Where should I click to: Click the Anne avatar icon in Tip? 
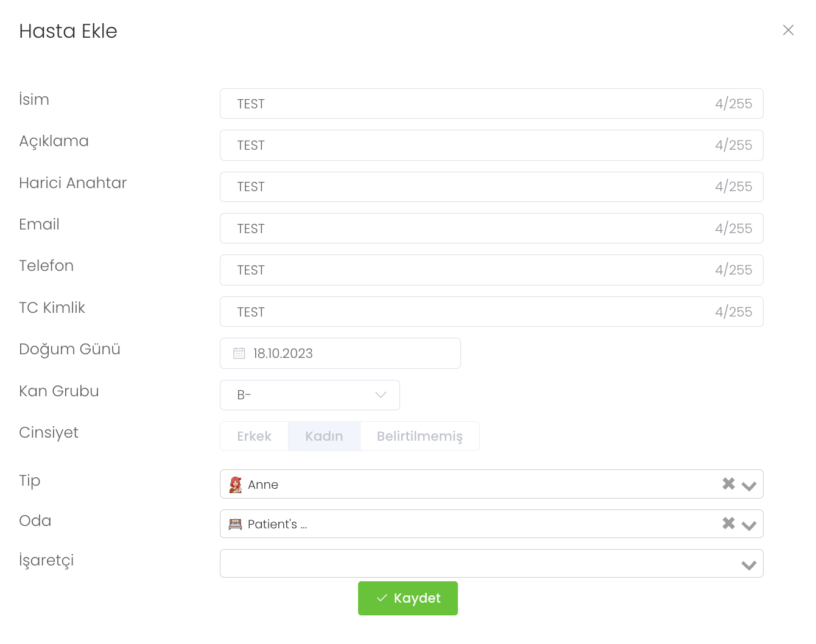click(x=236, y=485)
